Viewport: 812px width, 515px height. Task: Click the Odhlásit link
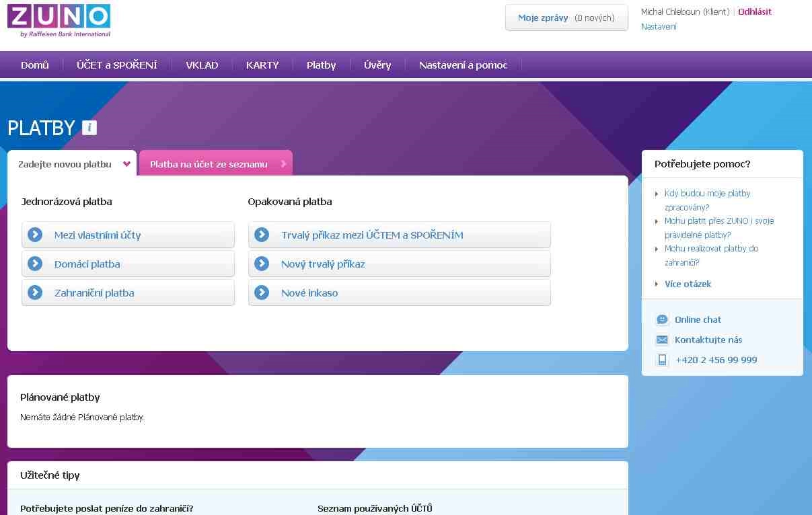pyautogui.click(x=755, y=11)
